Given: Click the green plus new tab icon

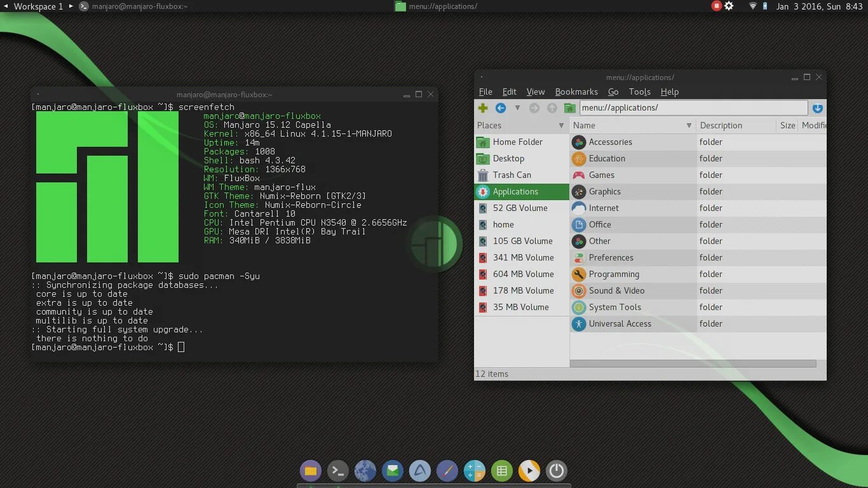Looking at the screenshot, I should [483, 108].
